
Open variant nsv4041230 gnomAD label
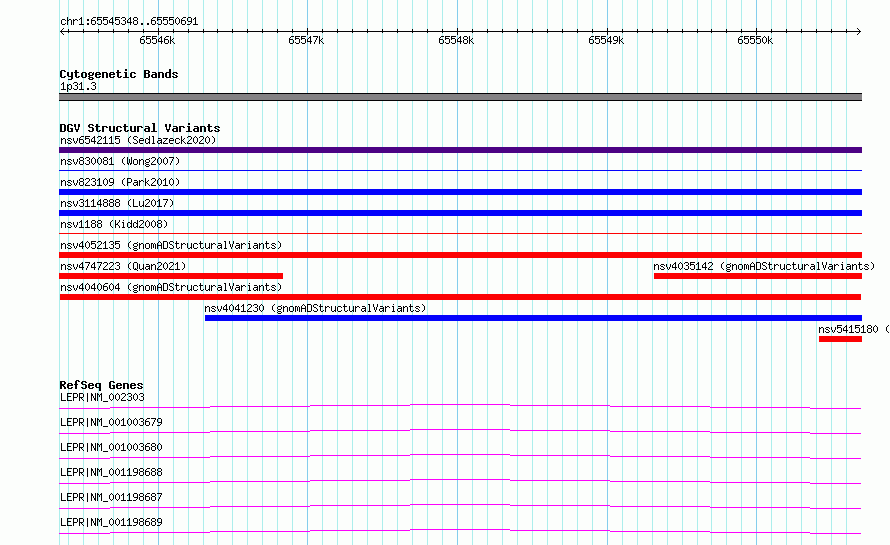pyautogui.click(x=315, y=308)
